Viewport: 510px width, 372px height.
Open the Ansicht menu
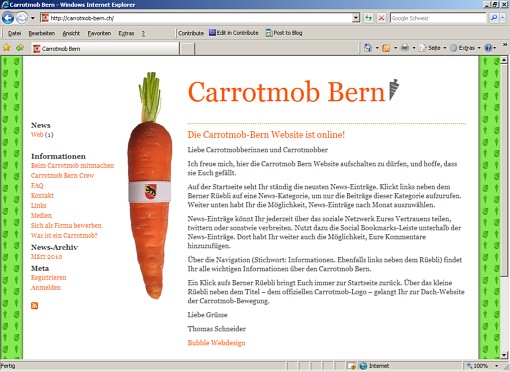(x=71, y=33)
